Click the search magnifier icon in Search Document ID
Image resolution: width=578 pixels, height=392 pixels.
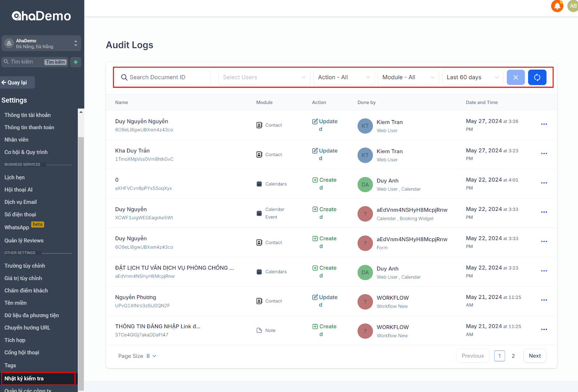124,77
